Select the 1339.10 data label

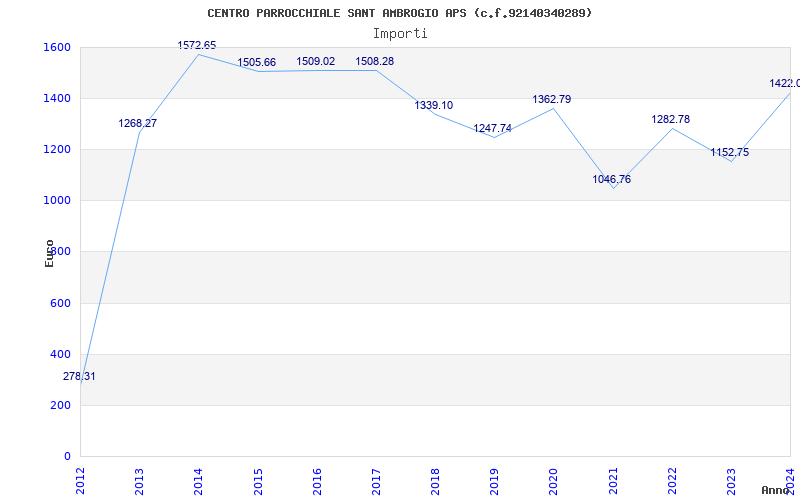click(434, 106)
